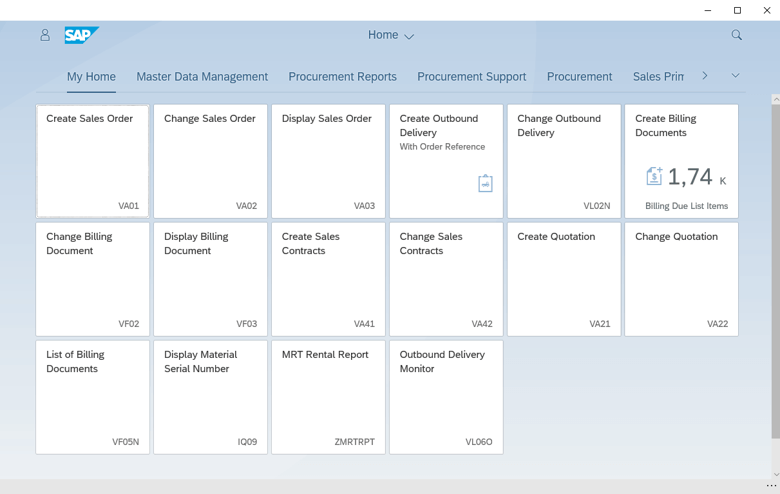Screen dimensions: 780x494
Task: Click the outbound delivery clipboard icon
Action: [485, 183]
